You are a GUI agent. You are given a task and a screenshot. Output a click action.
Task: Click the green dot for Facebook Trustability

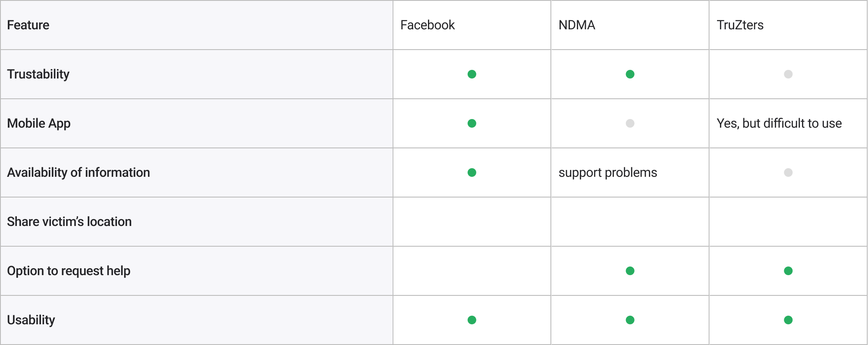[x=472, y=74]
